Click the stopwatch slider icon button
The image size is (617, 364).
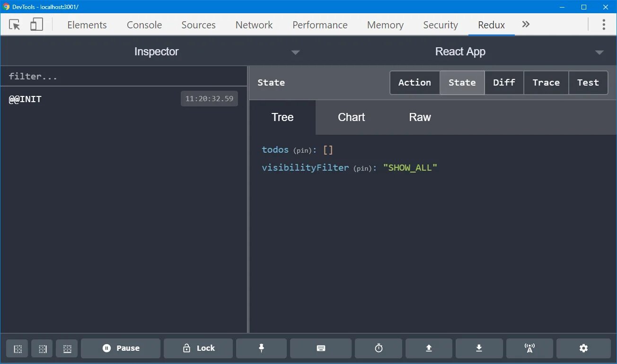coord(379,348)
